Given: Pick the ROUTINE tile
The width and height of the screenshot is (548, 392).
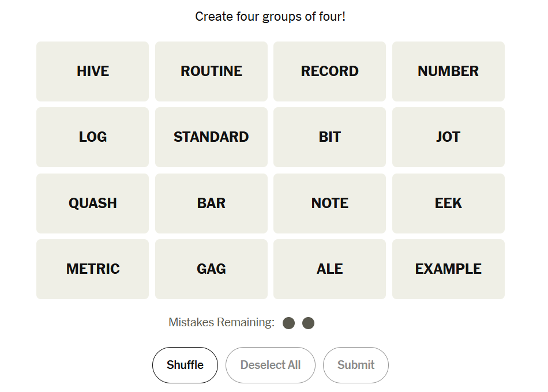Looking at the screenshot, I should tap(211, 71).
